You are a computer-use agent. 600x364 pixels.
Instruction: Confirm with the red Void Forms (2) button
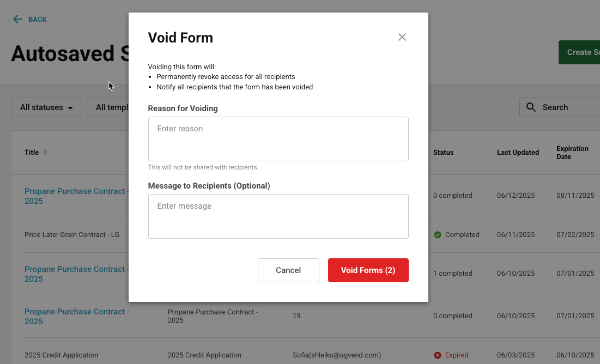click(368, 270)
